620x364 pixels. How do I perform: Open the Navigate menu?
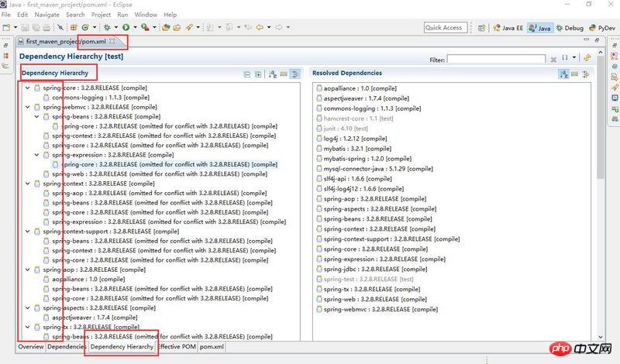tap(46, 15)
